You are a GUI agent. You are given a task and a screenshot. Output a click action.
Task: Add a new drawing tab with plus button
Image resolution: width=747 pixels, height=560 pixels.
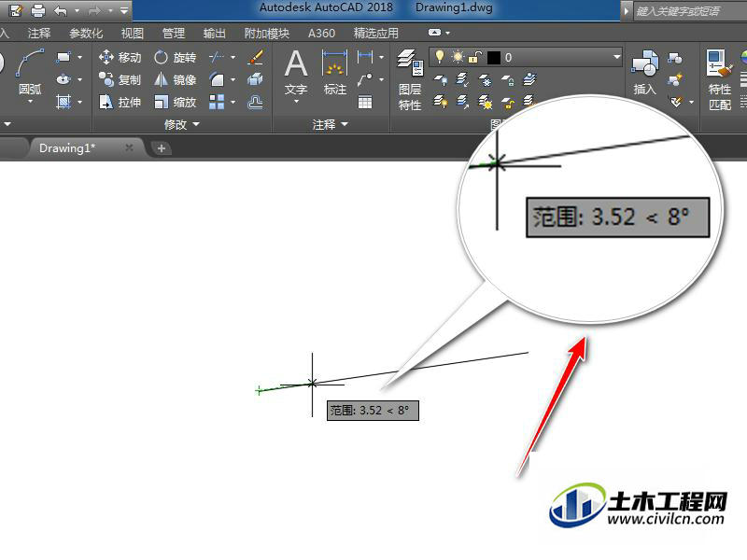click(x=162, y=148)
